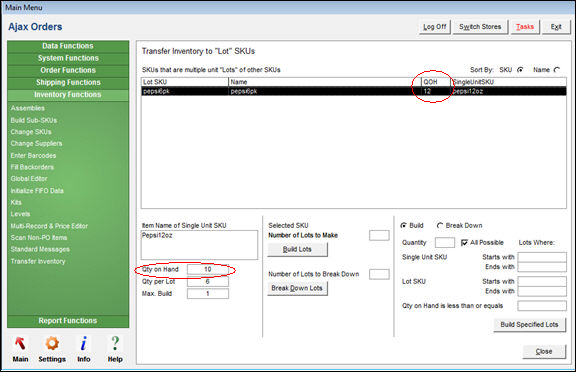Screen dimensions: 576x372
Task: Click the QOH column header
Action: coord(436,82)
